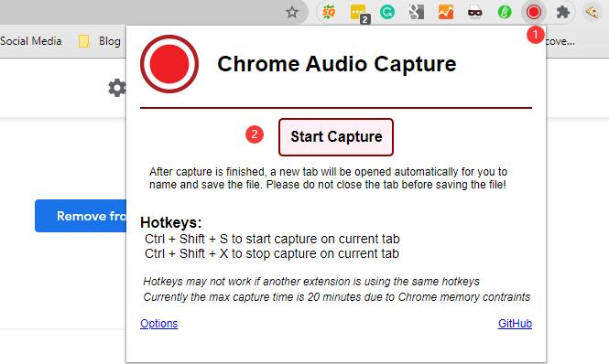This screenshot has height=364, width=609.
Task: Open the GitHub link
Action: (x=515, y=323)
